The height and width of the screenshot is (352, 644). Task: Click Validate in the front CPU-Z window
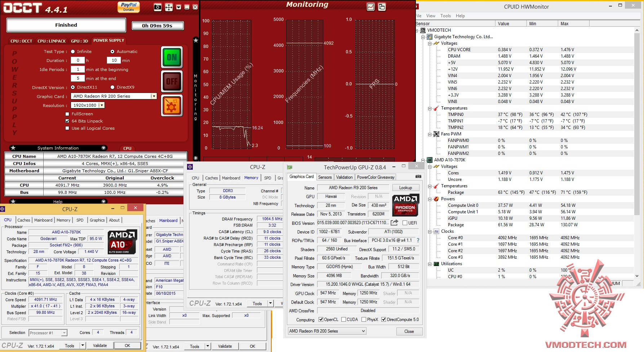pyautogui.click(x=100, y=346)
